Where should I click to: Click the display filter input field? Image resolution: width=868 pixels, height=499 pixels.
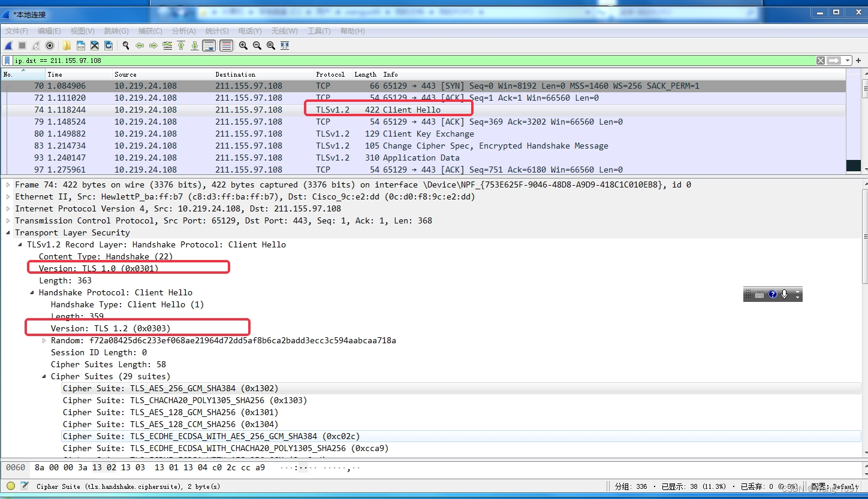[x=414, y=61]
